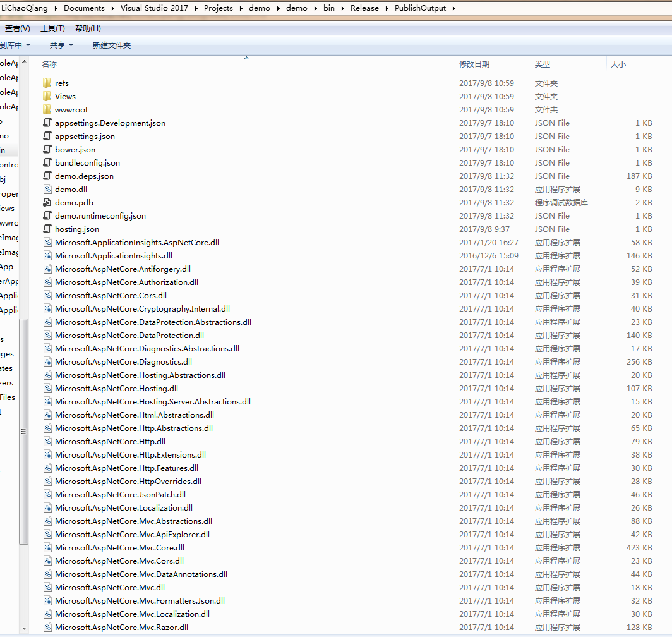Click the appsettings.Development.json file icon

pos(47,123)
